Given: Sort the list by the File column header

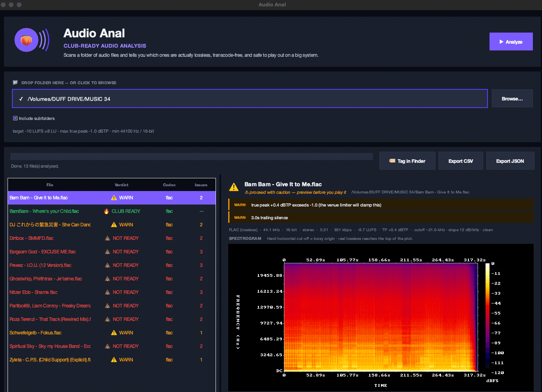Looking at the screenshot, I should coord(50,185).
